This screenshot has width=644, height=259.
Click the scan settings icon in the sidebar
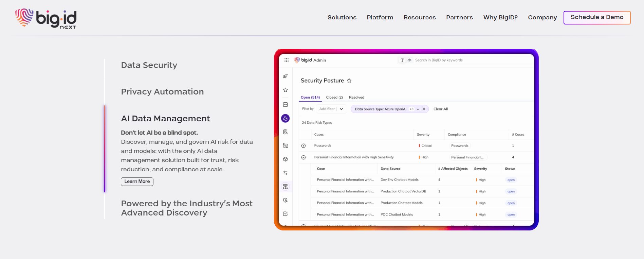pyautogui.click(x=286, y=145)
